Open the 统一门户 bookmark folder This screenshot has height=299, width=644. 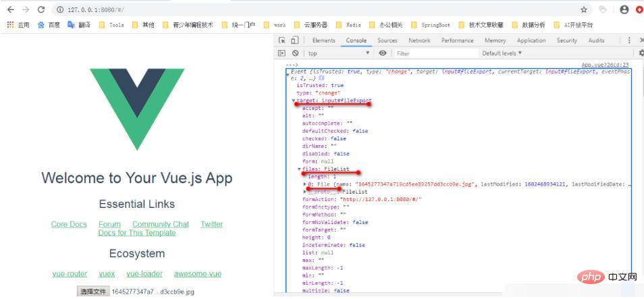[238, 25]
